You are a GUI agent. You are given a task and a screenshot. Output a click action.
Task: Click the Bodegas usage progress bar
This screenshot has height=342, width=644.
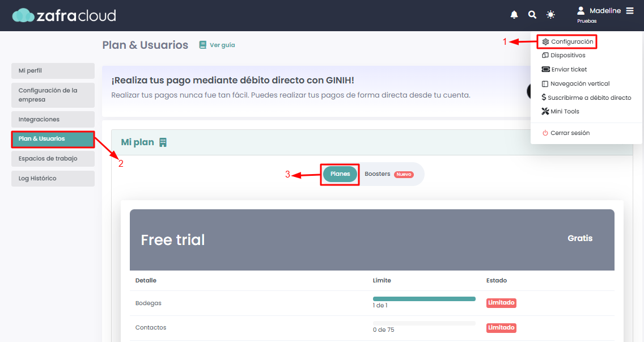424,299
